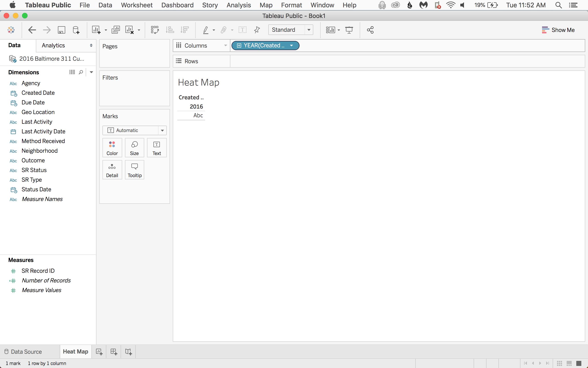
Task: Open the Analysis menu
Action: coord(239,5)
